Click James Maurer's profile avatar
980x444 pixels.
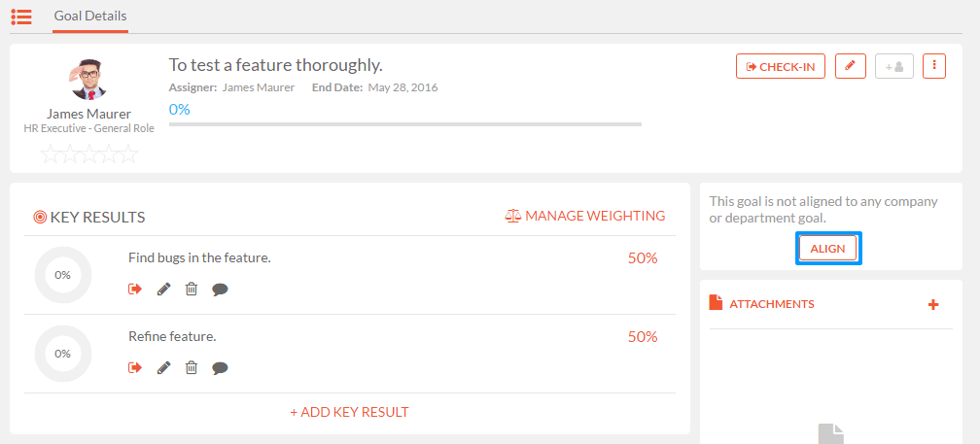tap(88, 80)
